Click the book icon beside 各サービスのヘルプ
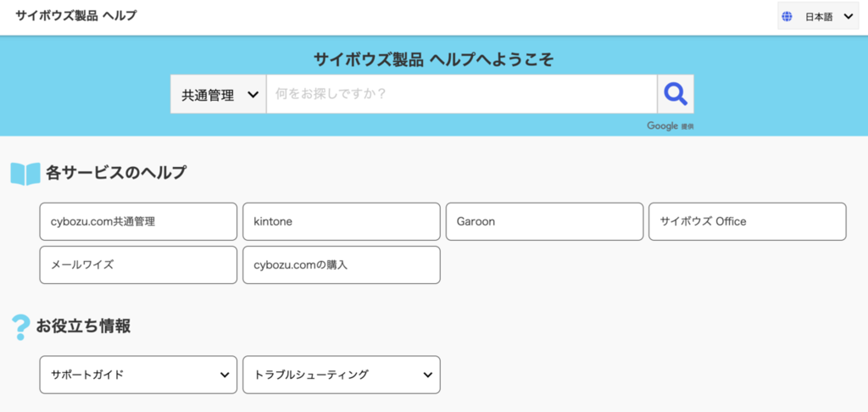Screen dimensions: 868x412 coord(25,174)
